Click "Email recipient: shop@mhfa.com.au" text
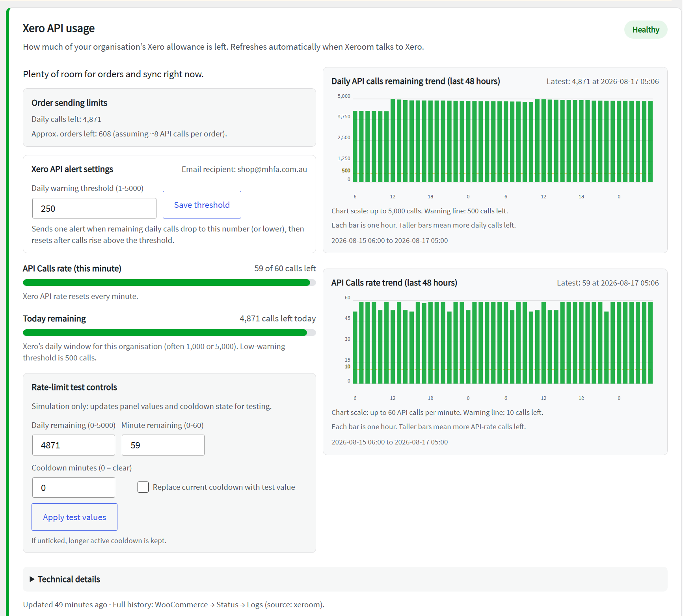The image size is (683, 616). [244, 169]
